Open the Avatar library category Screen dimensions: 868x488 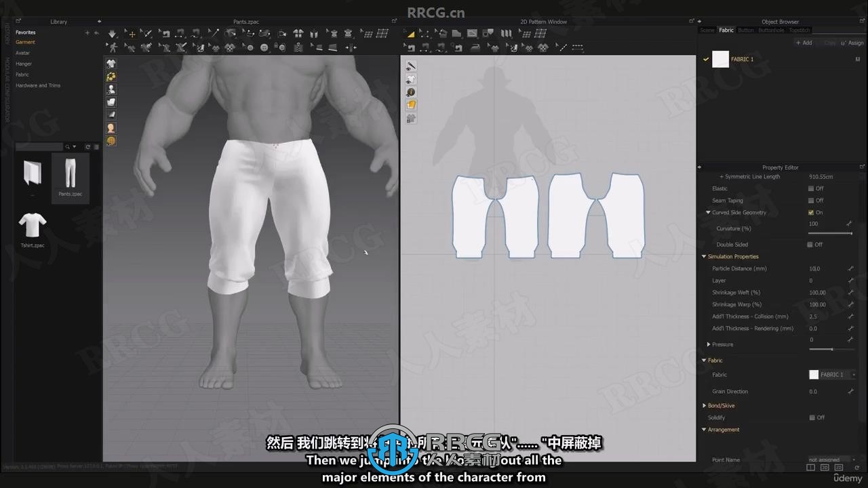[x=23, y=53]
